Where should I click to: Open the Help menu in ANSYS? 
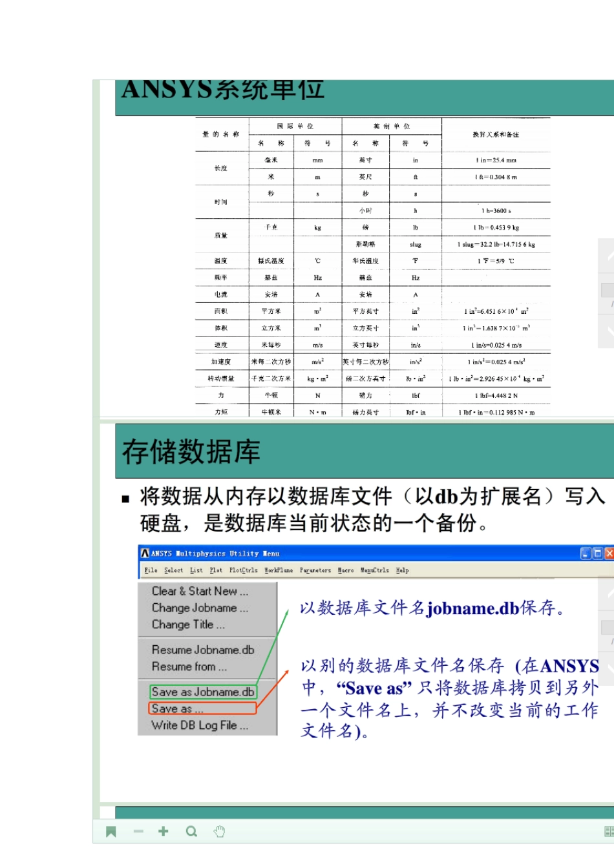tap(402, 570)
